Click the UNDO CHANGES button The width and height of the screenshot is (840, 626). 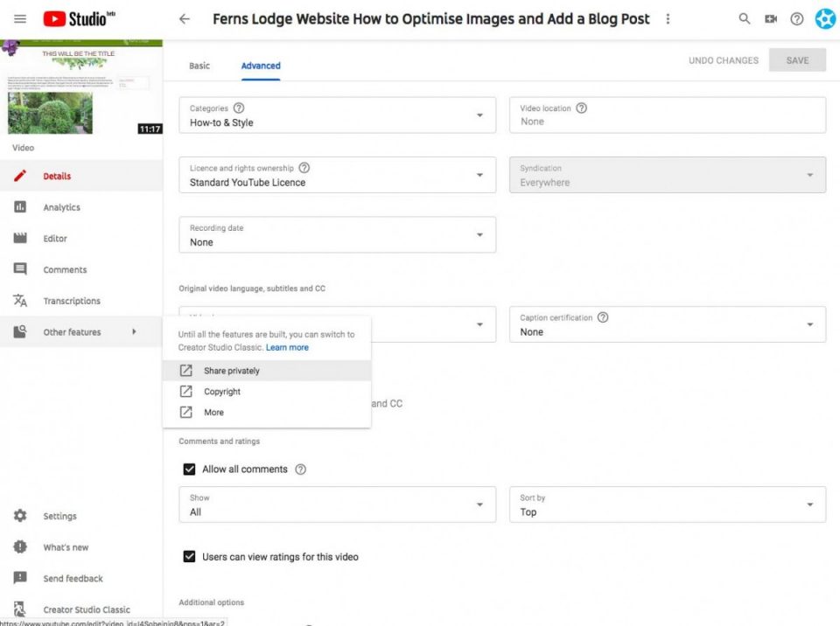click(724, 60)
